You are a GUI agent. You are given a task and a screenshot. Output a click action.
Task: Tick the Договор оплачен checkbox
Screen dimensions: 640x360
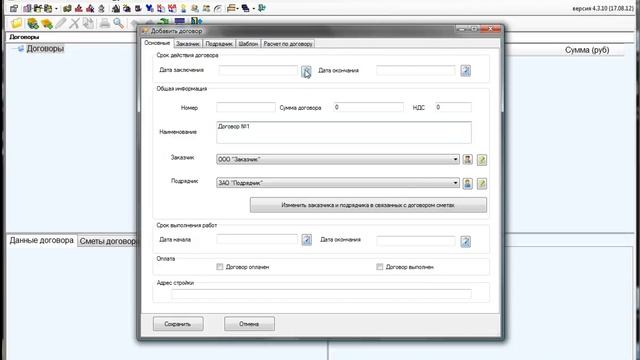[220, 267]
